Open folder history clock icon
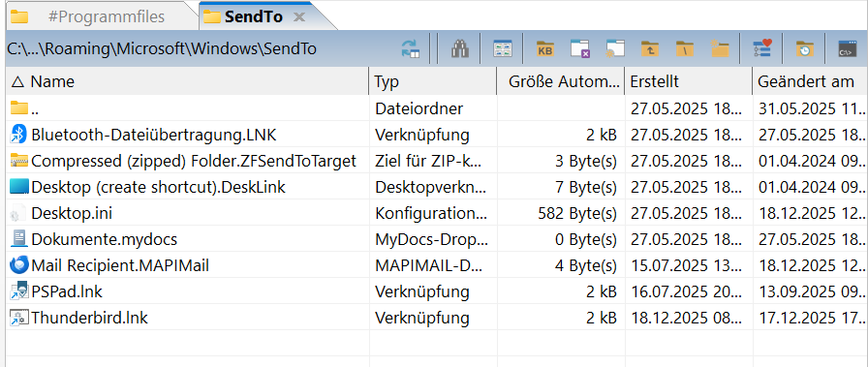 coord(805,48)
